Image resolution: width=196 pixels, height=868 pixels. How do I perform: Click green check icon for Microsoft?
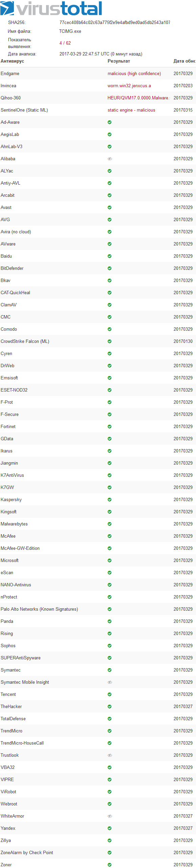coord(110,561)
